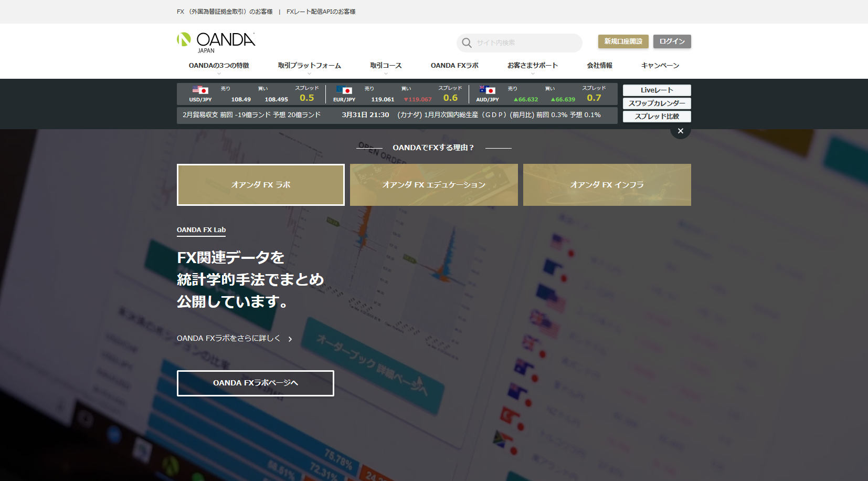Click the OANDA FX Lab heading
868x481 pixels.
point(202,230)
